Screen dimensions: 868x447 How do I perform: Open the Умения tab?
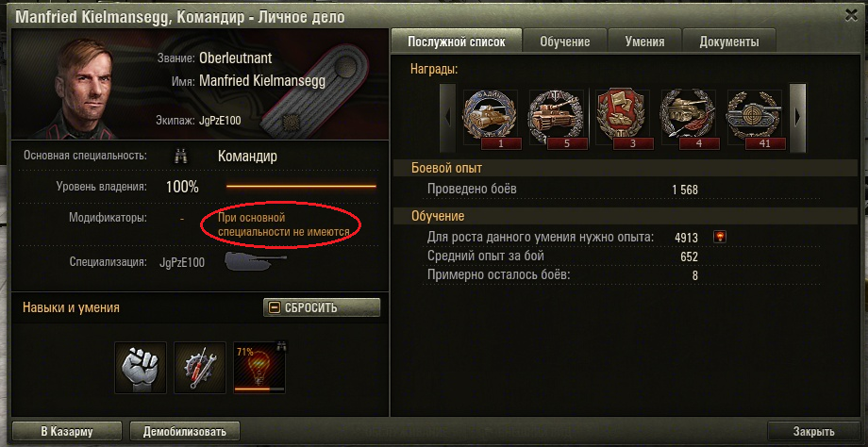coord(644,41)
